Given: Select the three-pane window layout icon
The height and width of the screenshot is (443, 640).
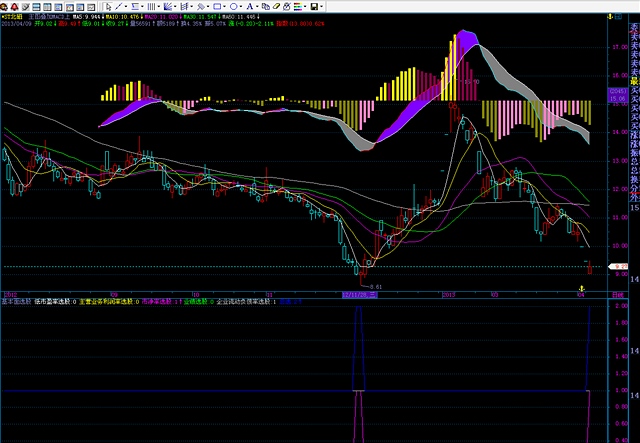Looking at the screenshot, I should coord(47,7).
